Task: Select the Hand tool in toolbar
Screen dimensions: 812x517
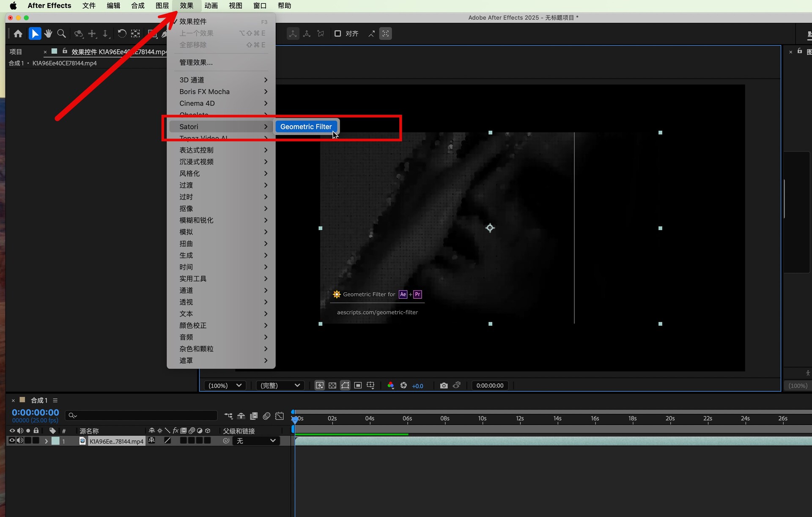Action: point(48,33)
